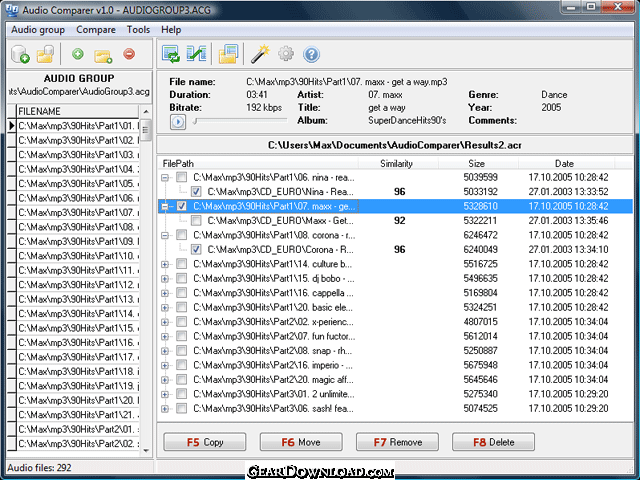
Task: Open the Help menu
Action: click(171, 30)
